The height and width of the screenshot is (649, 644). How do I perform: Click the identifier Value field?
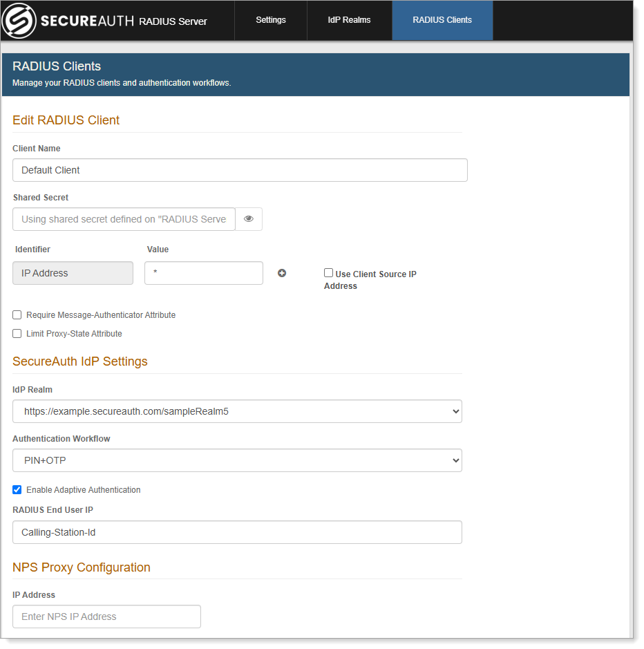[204, 273]
